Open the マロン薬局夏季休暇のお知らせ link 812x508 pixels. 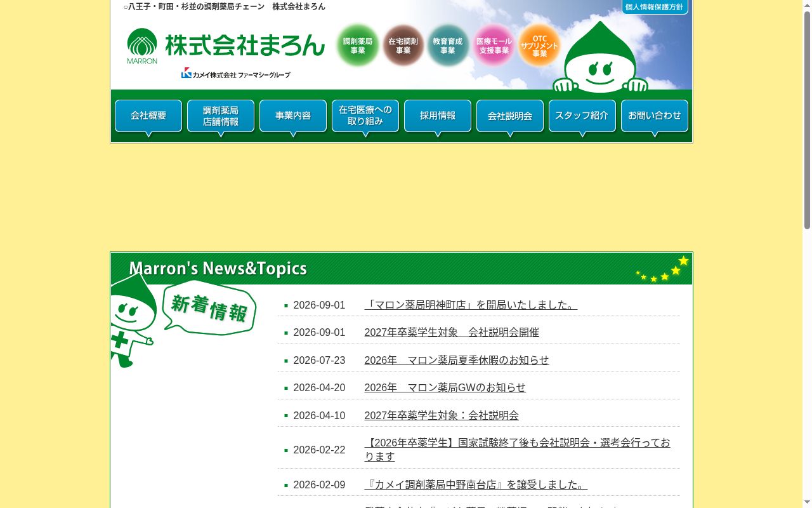click(x=457, y=360)
